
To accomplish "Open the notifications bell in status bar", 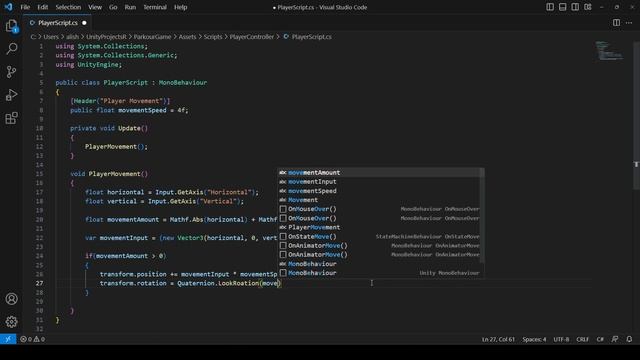I will pos(629,339).
